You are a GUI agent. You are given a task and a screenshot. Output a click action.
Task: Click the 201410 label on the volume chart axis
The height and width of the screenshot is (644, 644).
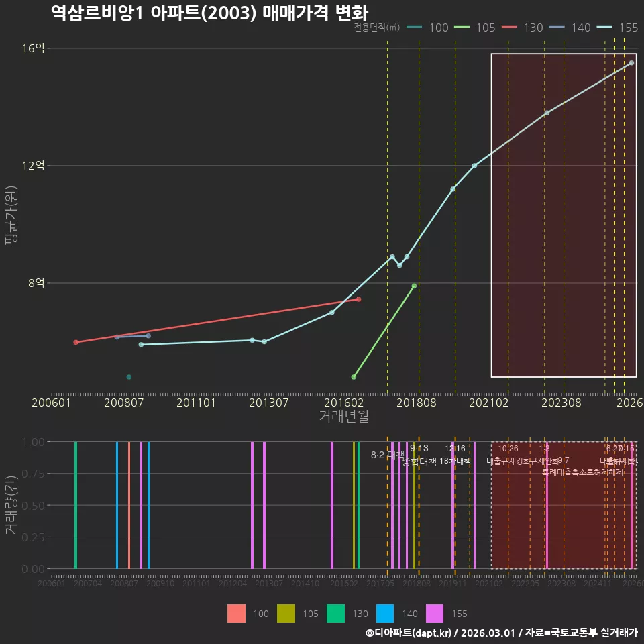click(305, 583)
